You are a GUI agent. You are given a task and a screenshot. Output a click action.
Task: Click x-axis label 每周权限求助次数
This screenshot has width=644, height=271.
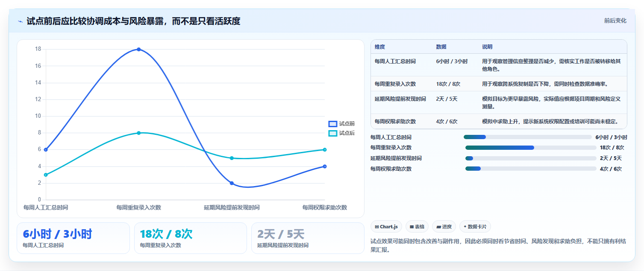click(325, 207)
